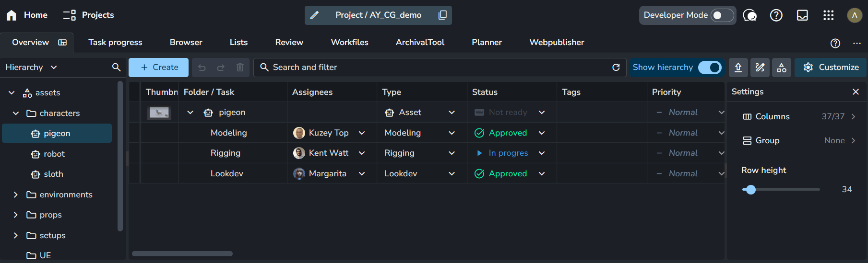Click the hierarchy search magnifier icon
Viewport: 868px width, 263px height.
point(116,68)
